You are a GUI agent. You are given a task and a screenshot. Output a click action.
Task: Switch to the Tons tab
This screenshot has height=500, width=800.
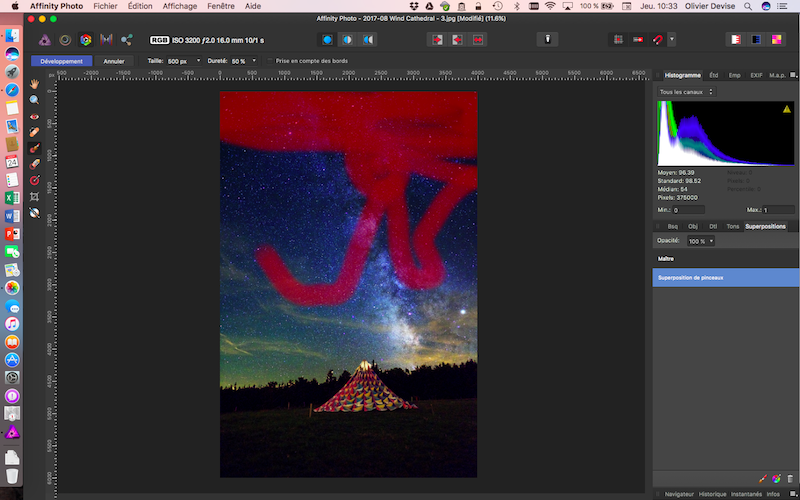(x=733, y=226)
